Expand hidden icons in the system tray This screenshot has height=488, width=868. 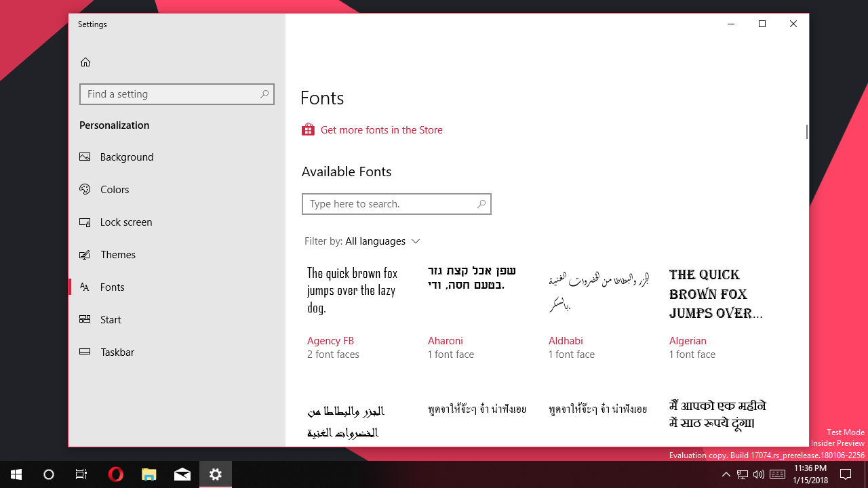pyautogui.click(x=726, y=474)
